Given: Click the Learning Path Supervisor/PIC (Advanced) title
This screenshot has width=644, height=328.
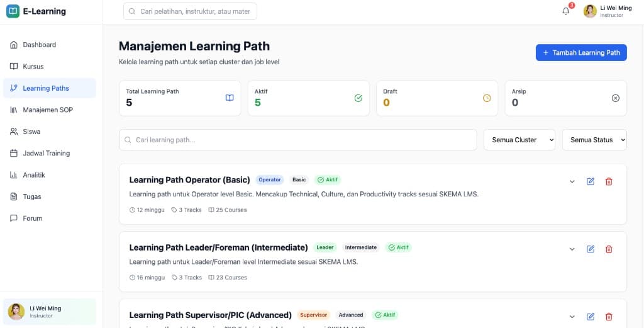Looking at the screenshot, I should [x=210, y=315].
